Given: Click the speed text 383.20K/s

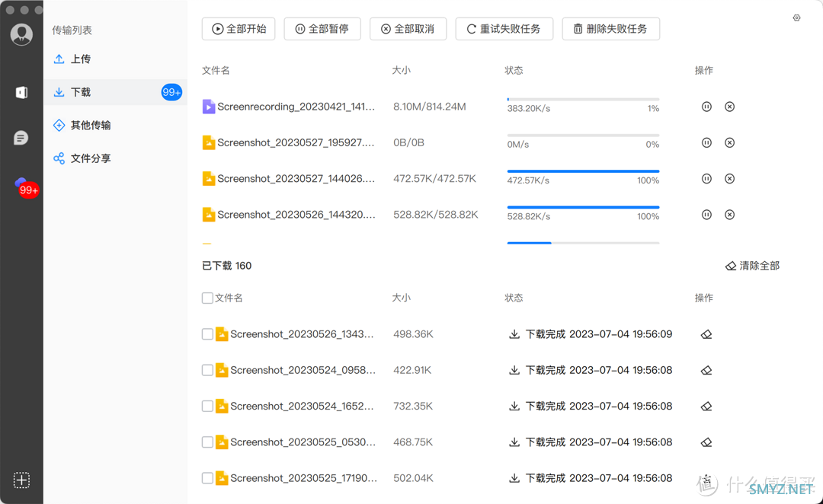Looking at the screenshot, I should (x=529, y=109).
